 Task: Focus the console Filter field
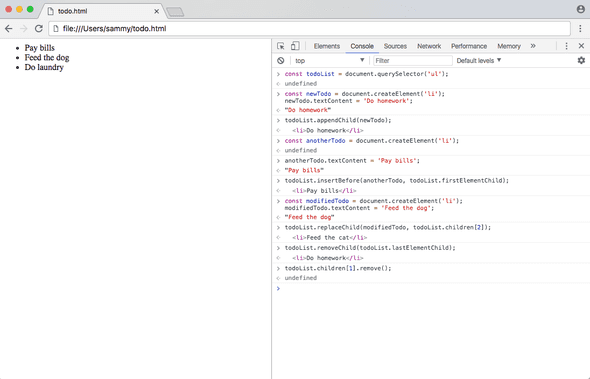pyautogui.click(x=413, y=61)
